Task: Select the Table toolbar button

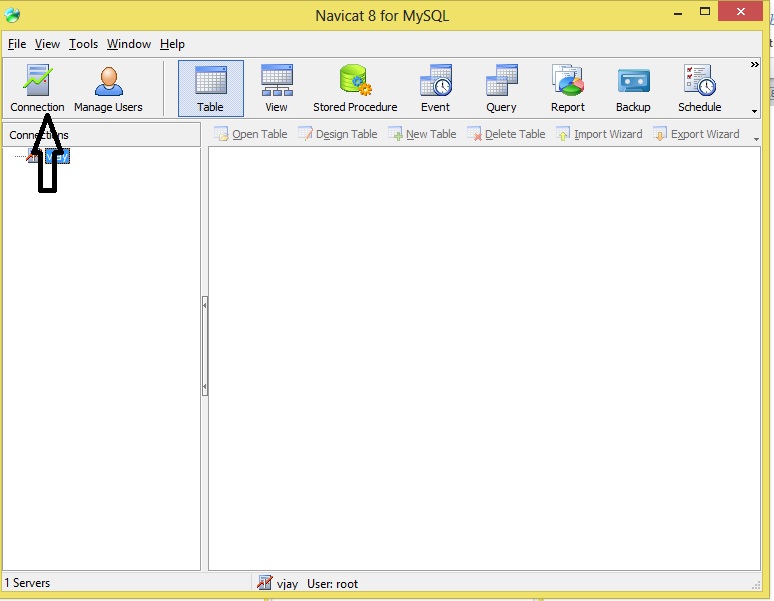Action: 211,89
